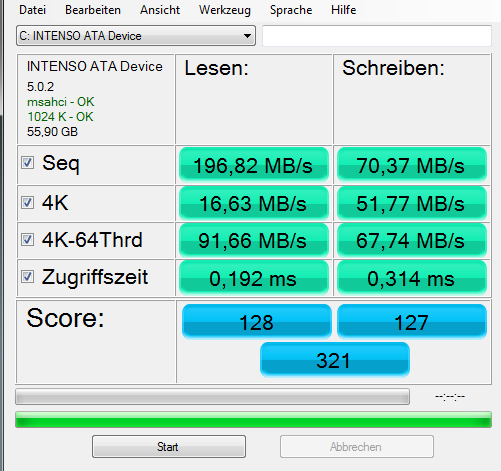
Task: Click the 4K-64Thrd read value 91,66 MB/s
Action: tap(254, 240)
